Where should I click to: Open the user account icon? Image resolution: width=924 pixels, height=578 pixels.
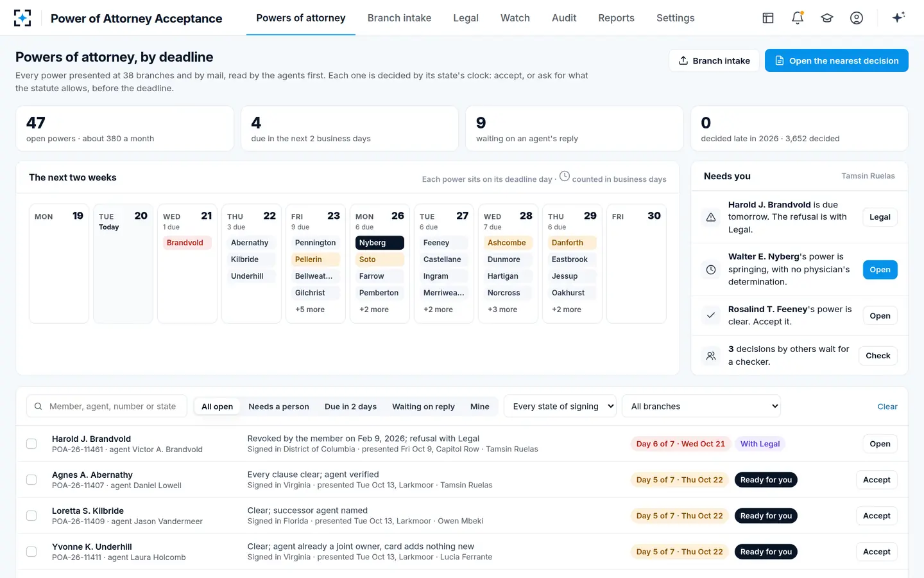(x=857, y=18)
